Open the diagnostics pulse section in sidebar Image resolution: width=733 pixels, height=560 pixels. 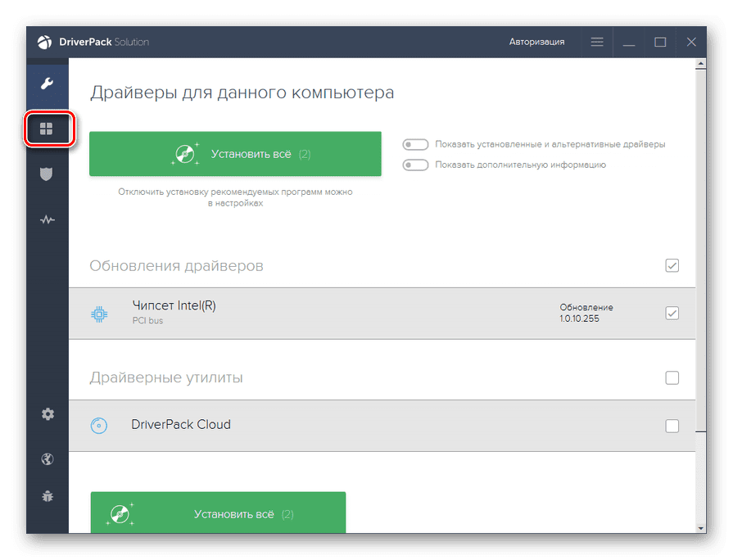click(48, 219)
